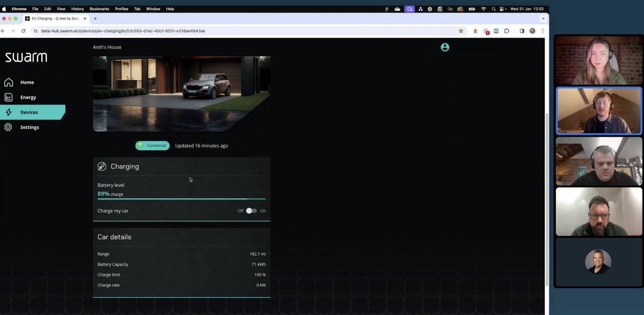The height and width of the screenshot is (315, 644).
Task: Select the video tile of man with glasses
Action: (599, 211)
